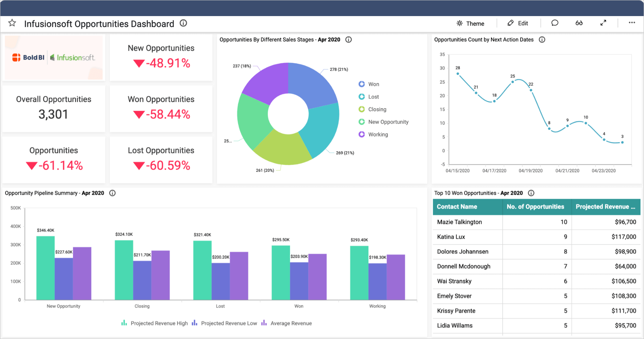The height and width of the screenshot is (339, 644).
Task: Click the $198.30K Working blue bar
Action: tap(377, 282)
